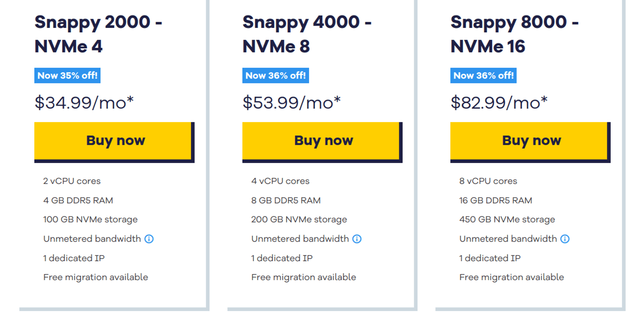The image size is (644, 316).
Task: Click the unmetered bandwidth tooltip trigger in middle plan
Action: pos(357,239)
